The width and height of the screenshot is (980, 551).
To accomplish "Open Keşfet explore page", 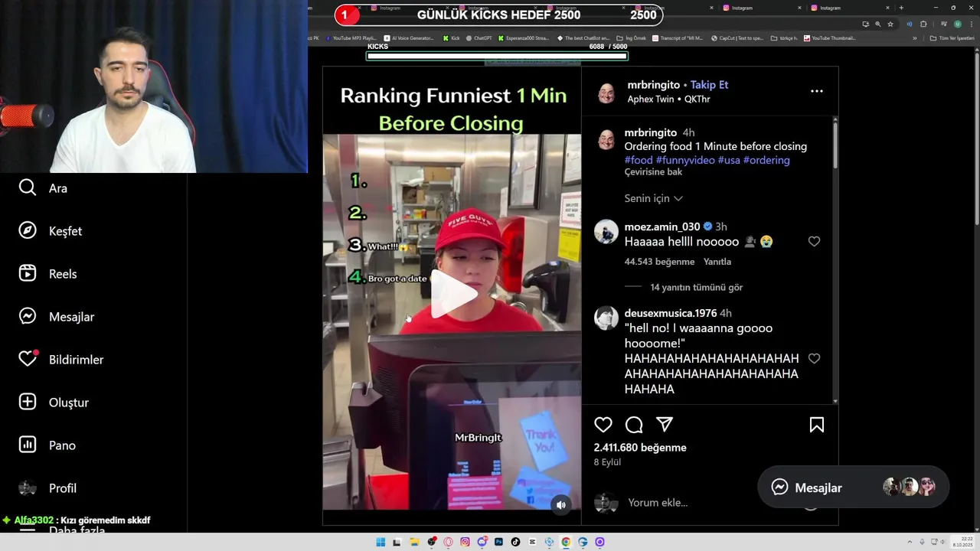I will click(50, 231).
